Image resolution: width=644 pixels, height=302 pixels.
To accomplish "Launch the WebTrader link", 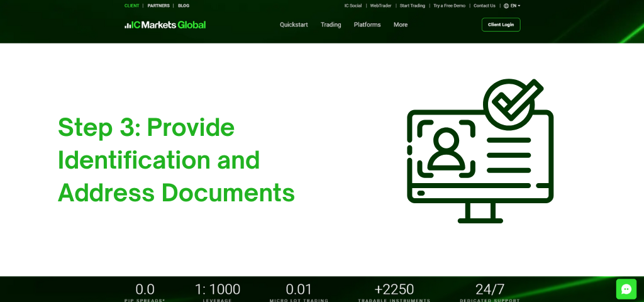I will point(381,6).
